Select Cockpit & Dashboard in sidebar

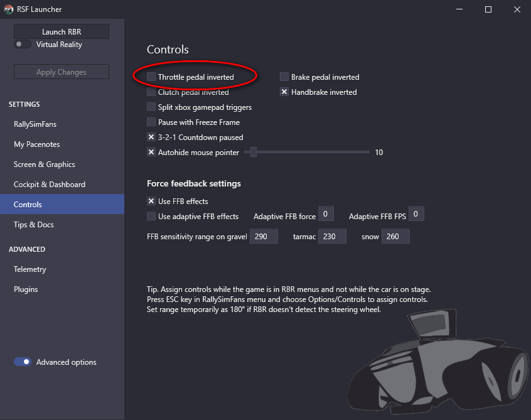[x=62, y=184]
